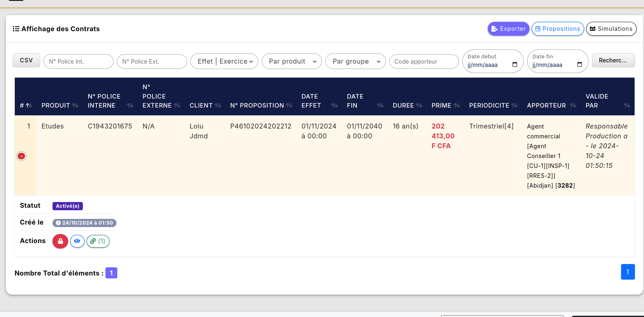Click the N° Police Int. input field
644x317 pixels.
(78, 62)
